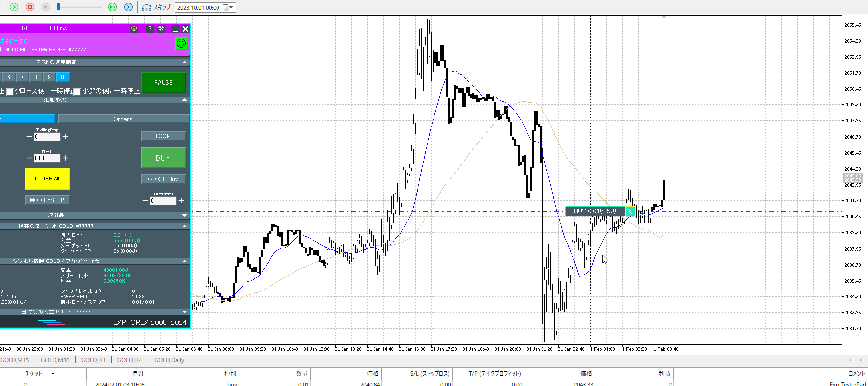Click the fast-forward icon in toolbar
This screenshot has height=386, width=868.
112,7
